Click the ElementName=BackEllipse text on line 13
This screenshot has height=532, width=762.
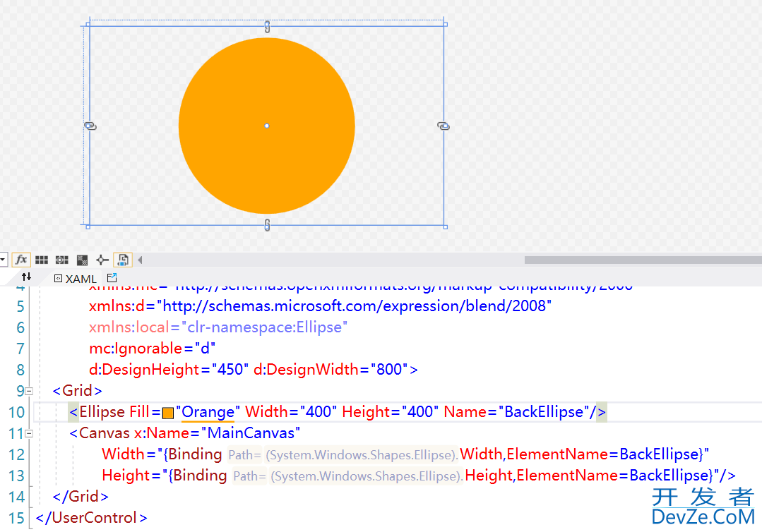pyautogui.click(x=612, y=476)
